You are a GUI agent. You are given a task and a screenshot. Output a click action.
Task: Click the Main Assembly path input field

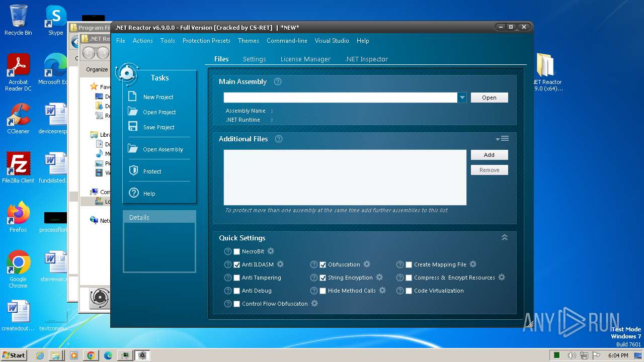(341, 98)
